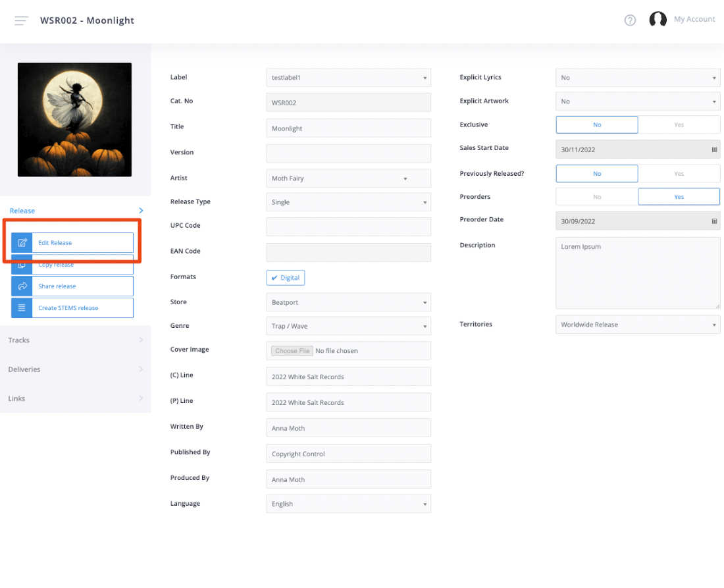This screenshot has height=588, width=724.
Task: Click the Description text area
Action: [638, 273]
